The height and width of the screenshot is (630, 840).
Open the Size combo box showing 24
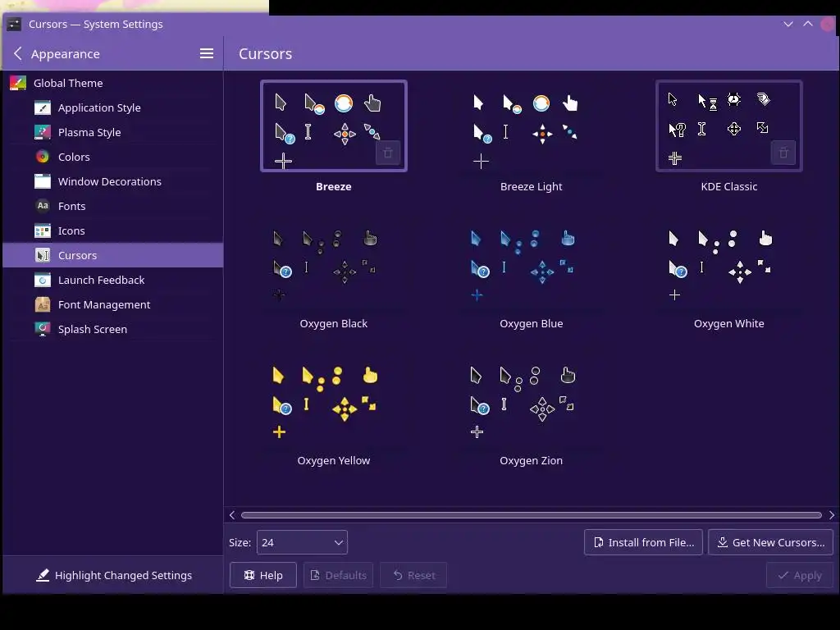point(302,543)
